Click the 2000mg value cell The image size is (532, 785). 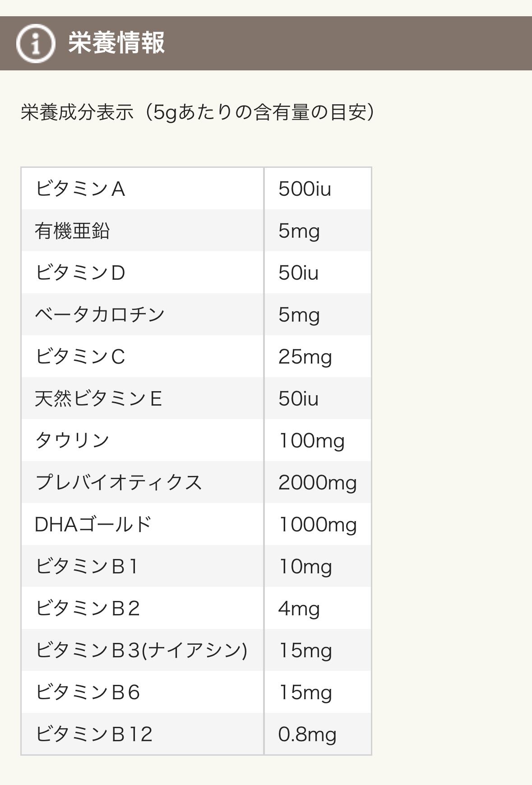317,482
